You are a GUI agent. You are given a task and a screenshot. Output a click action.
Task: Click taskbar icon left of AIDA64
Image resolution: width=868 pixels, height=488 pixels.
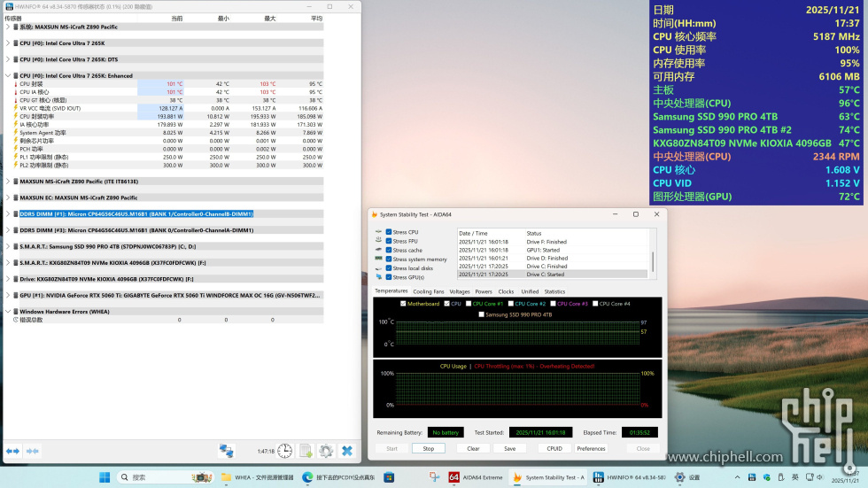(x=435, y=477)
